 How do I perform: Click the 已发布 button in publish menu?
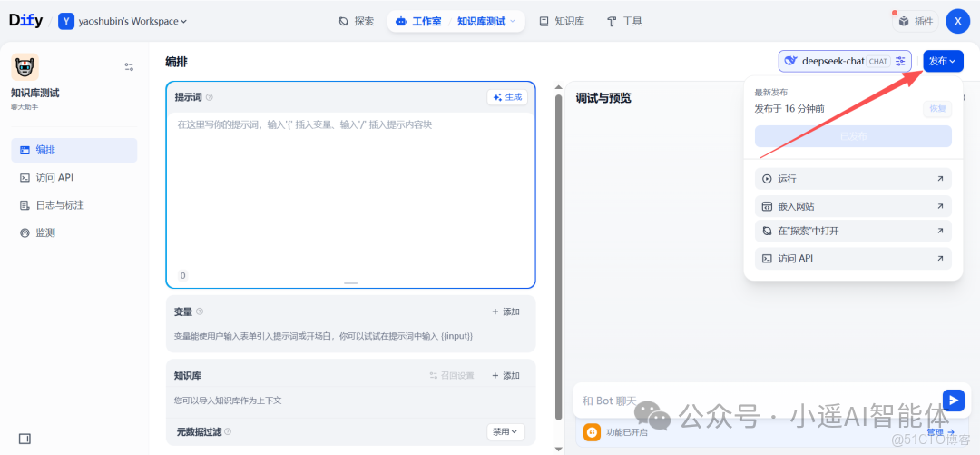[853, 136]
